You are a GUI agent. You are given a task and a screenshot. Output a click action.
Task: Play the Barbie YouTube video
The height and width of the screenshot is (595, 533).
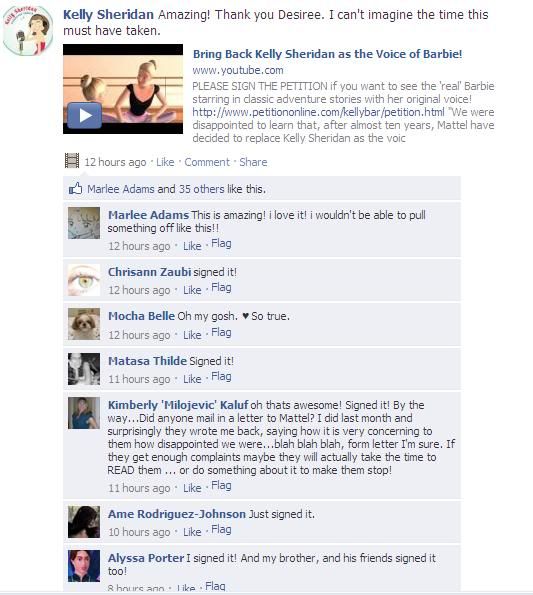coord(84,115)
